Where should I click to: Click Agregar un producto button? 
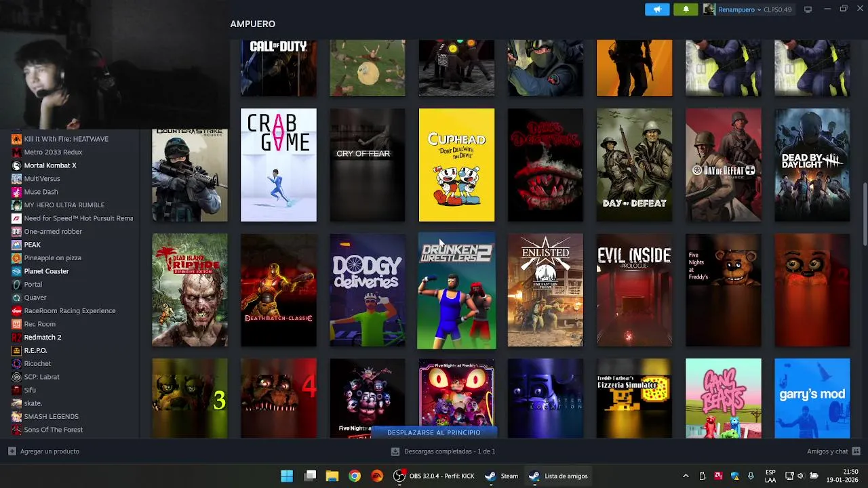point(44,451)
